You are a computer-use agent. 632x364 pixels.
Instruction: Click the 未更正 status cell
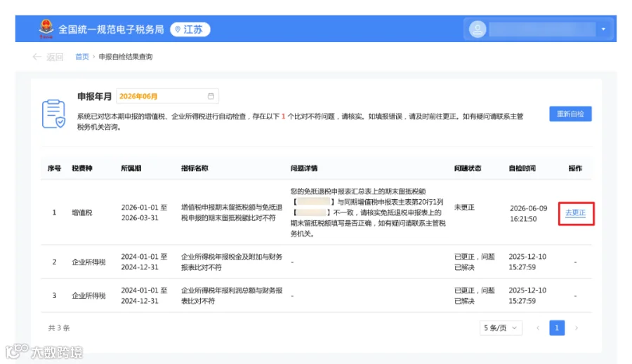pyautogui.click(x=465, y=208)
